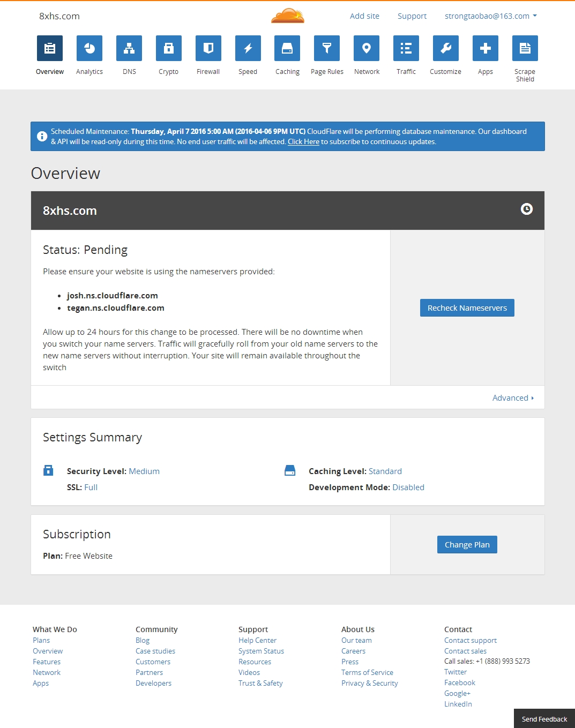The width and height of the screenshot is (575, 728).
Task: Change the Caching Level Standard setting
Action: coord(385,471)
